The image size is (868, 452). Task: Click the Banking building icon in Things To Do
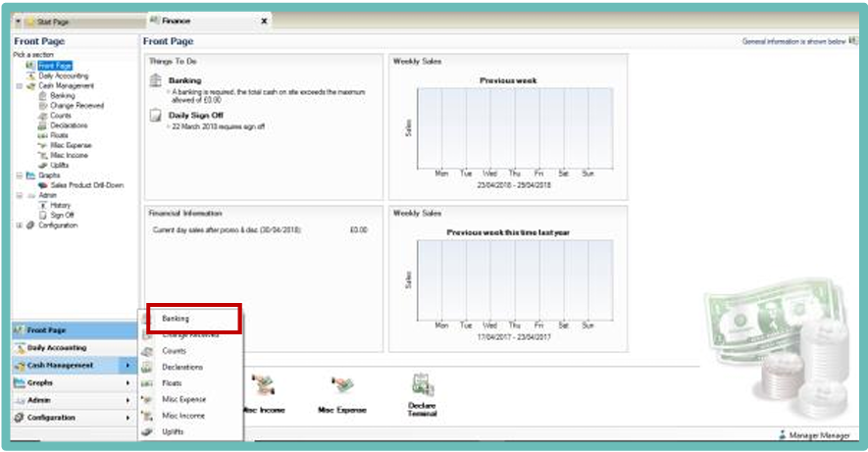155,80
